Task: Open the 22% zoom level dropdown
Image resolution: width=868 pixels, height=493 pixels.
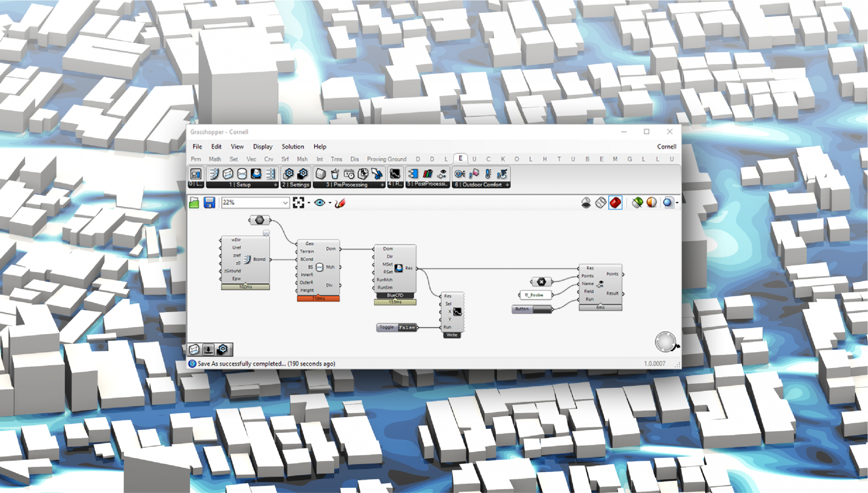Action: click(x=285, y=203)
